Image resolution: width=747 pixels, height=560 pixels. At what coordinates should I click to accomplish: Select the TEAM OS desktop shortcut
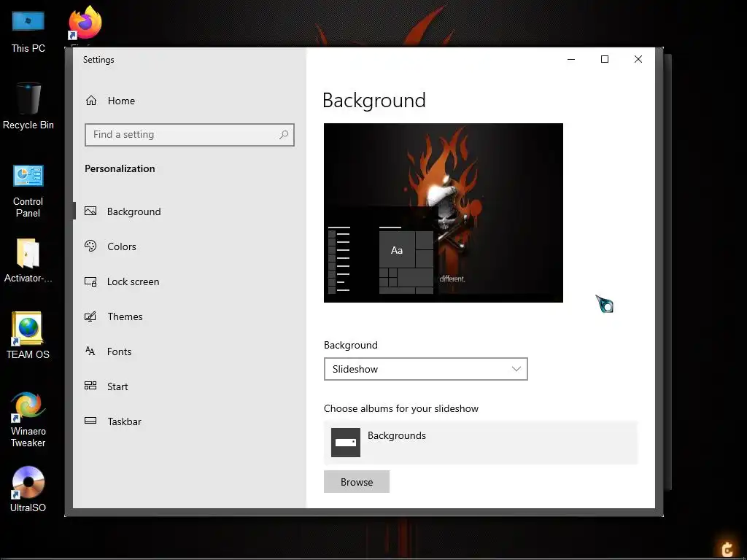28,335
